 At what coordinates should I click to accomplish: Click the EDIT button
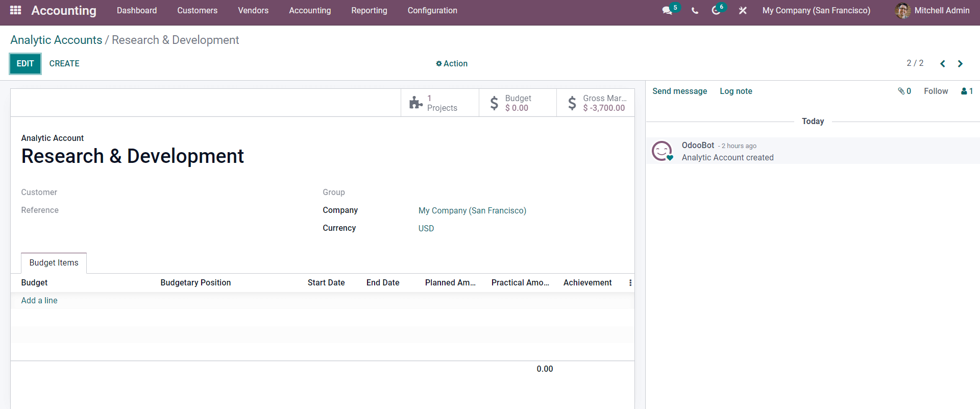tap(25, 63)
